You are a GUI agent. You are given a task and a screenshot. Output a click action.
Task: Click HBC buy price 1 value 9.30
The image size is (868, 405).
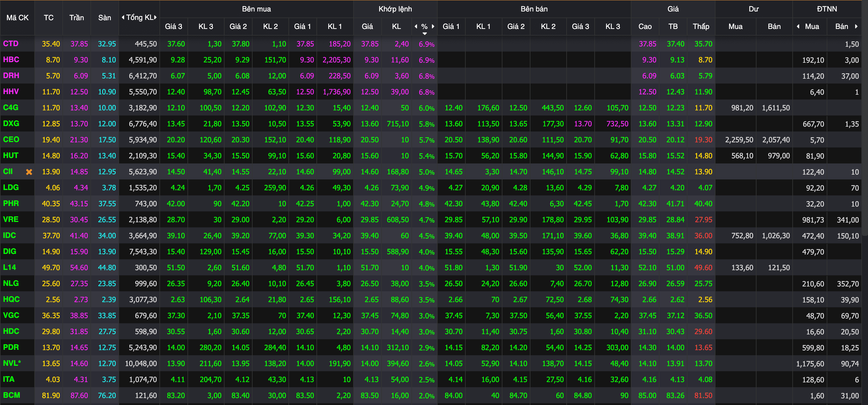tap(307, 60)
